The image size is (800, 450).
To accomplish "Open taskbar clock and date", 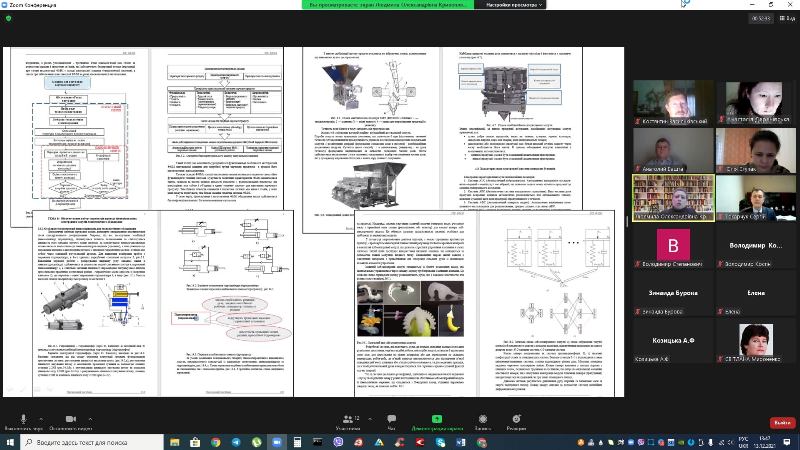I will (765, 442).
